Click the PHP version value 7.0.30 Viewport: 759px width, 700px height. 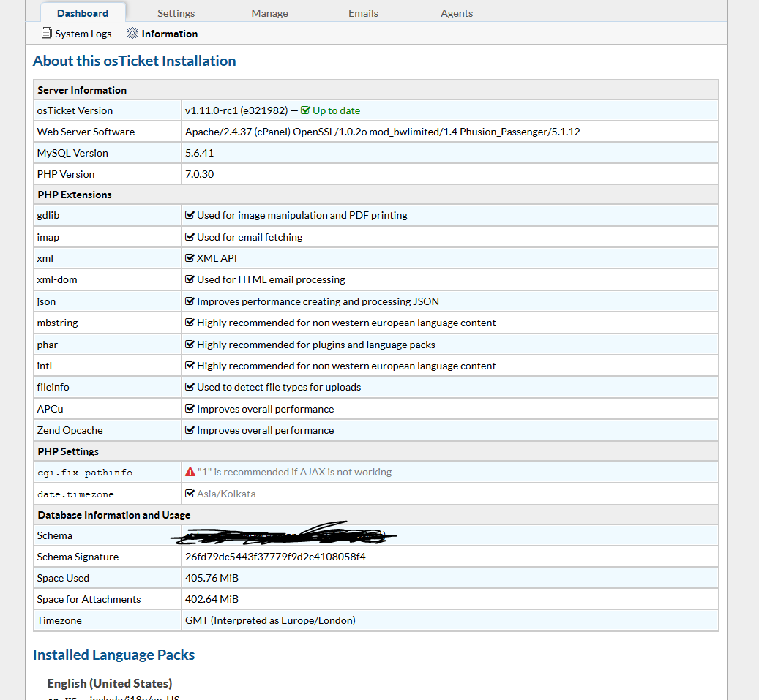(x=199, y=174)
